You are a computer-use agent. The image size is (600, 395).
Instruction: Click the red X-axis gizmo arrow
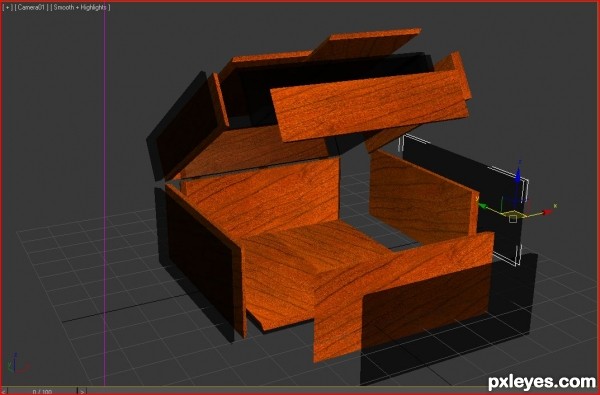pyautogui.click(x=548, y=212)
